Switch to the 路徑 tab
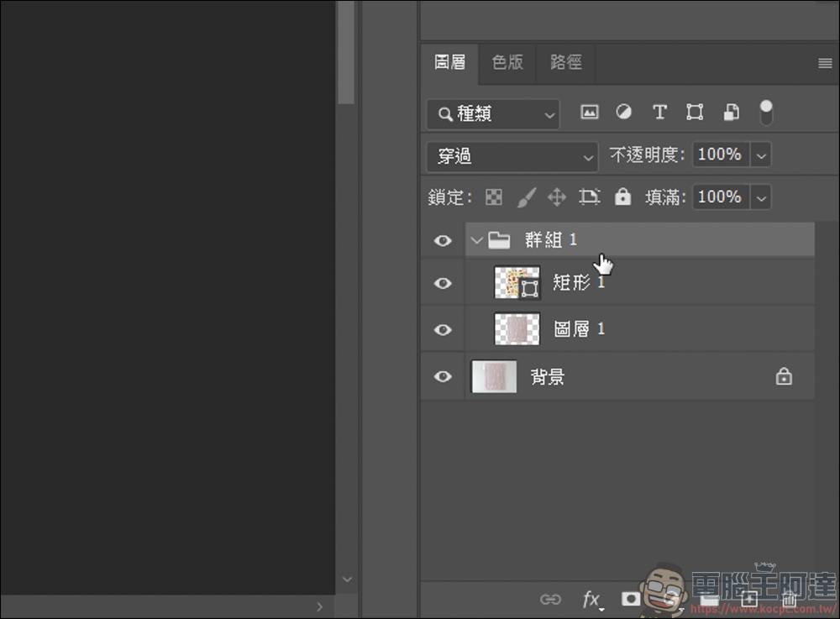Screen dimensions: 840x619 (564, 63)
